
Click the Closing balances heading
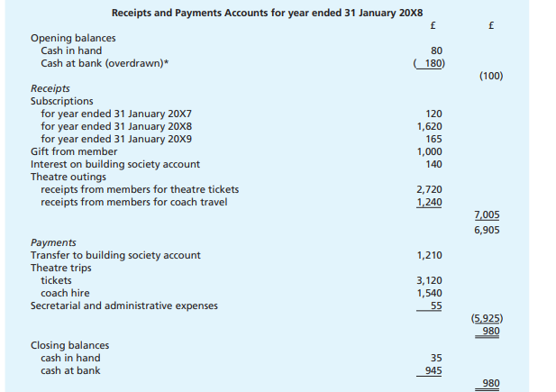pos(69,345)
